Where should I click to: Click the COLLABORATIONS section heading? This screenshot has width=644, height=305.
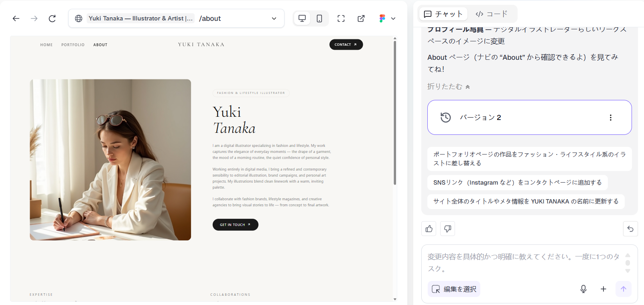coord(230,295)
